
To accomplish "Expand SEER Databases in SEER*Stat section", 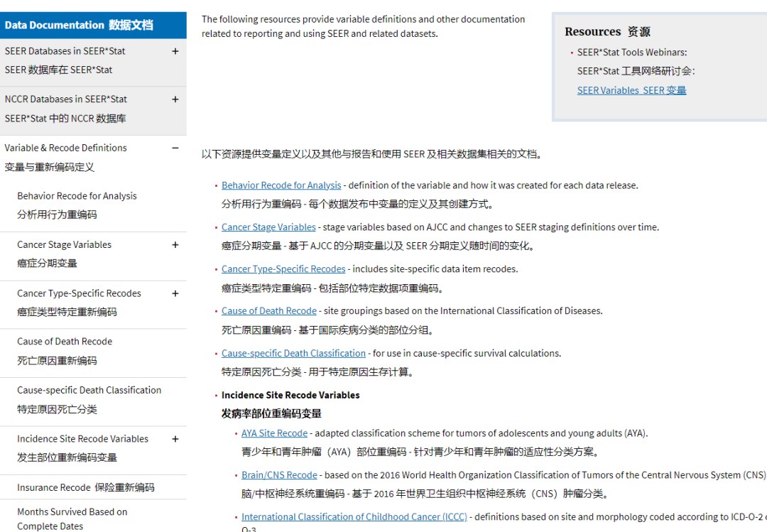I will (x=175, y=51).
